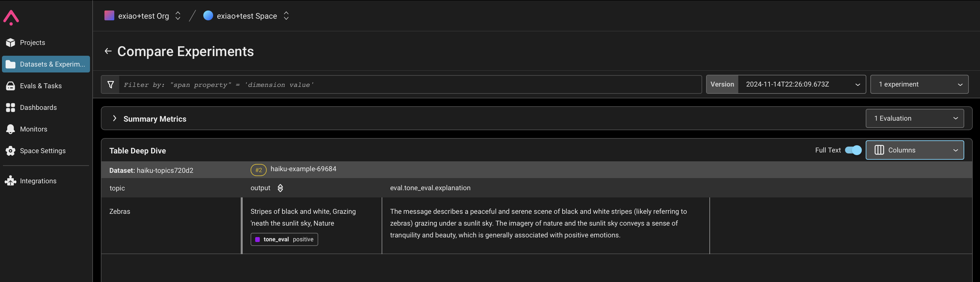Click the Compare Experiments page title
This screenshot has height=282, width=980.
[x=185, y=51]
